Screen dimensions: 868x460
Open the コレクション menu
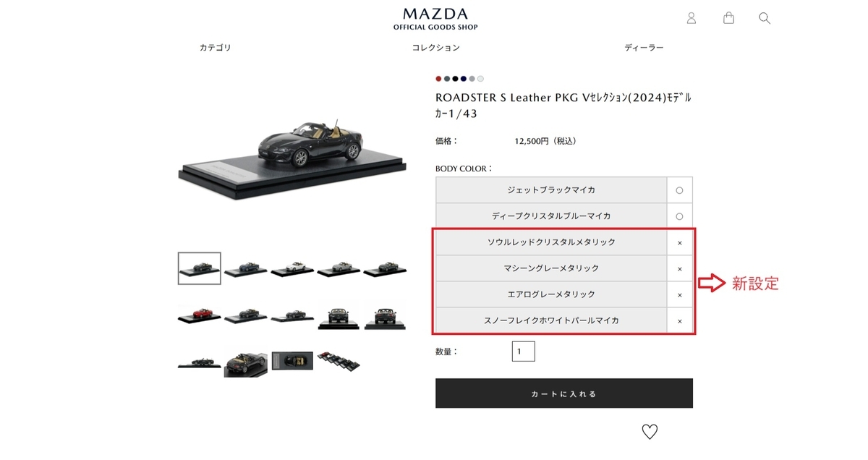[435, 48]
